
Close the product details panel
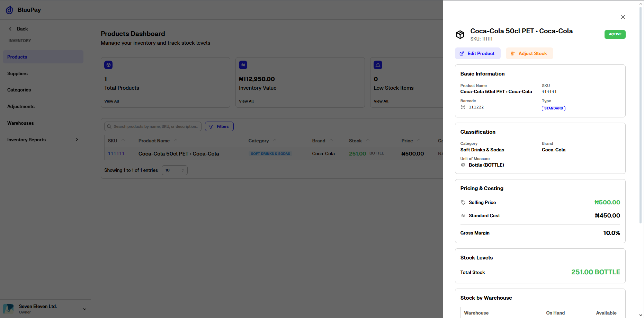623,17
